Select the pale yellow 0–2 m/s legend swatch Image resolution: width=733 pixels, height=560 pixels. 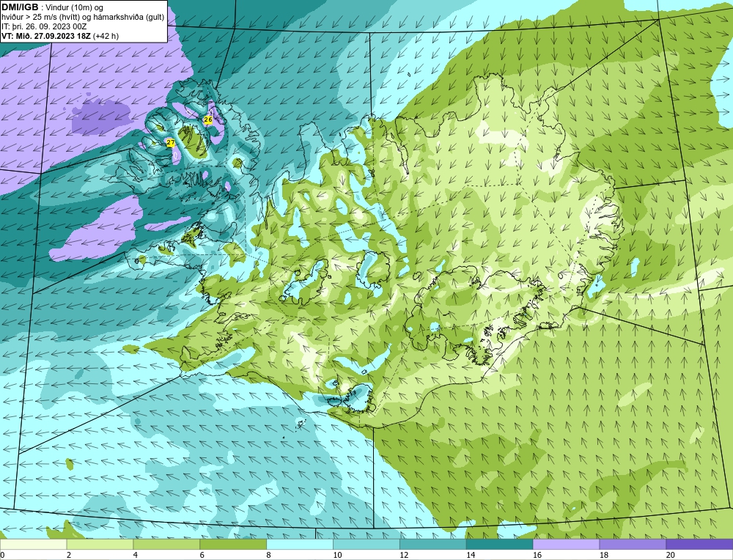(33, 544)
